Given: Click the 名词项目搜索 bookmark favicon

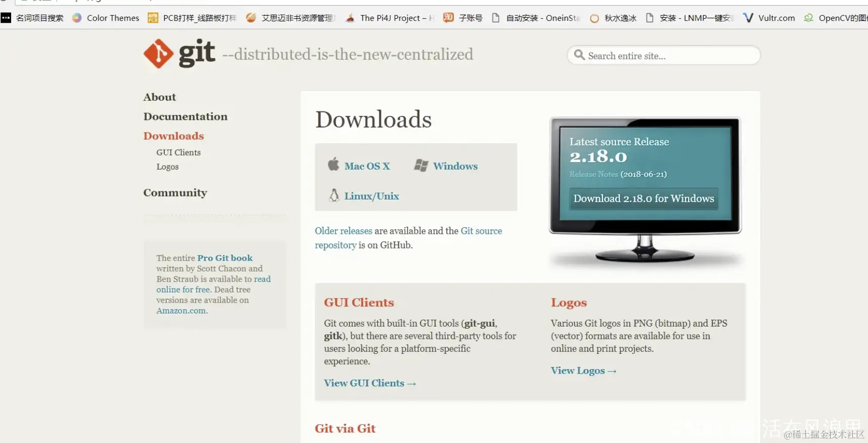Looking at the screenshot, I should [6, 18].
